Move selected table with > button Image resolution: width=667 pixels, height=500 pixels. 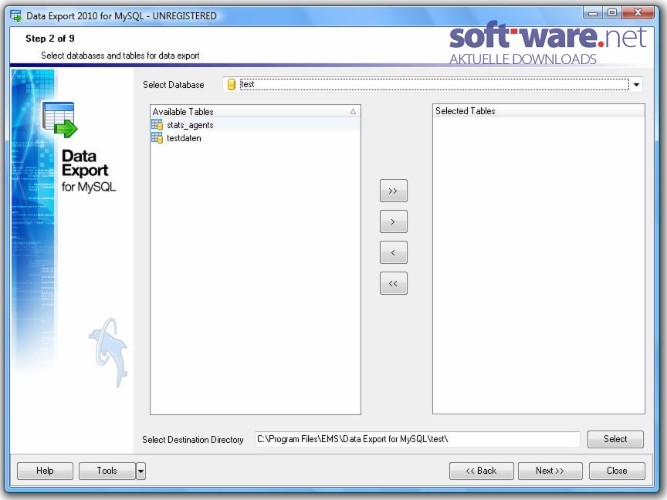click(x=393, y=221)
